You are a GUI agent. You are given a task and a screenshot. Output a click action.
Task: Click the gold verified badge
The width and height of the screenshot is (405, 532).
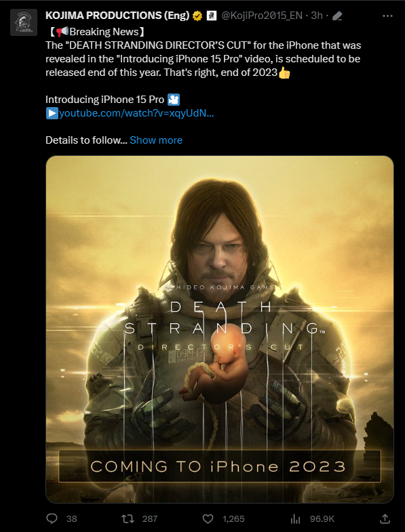197,16
